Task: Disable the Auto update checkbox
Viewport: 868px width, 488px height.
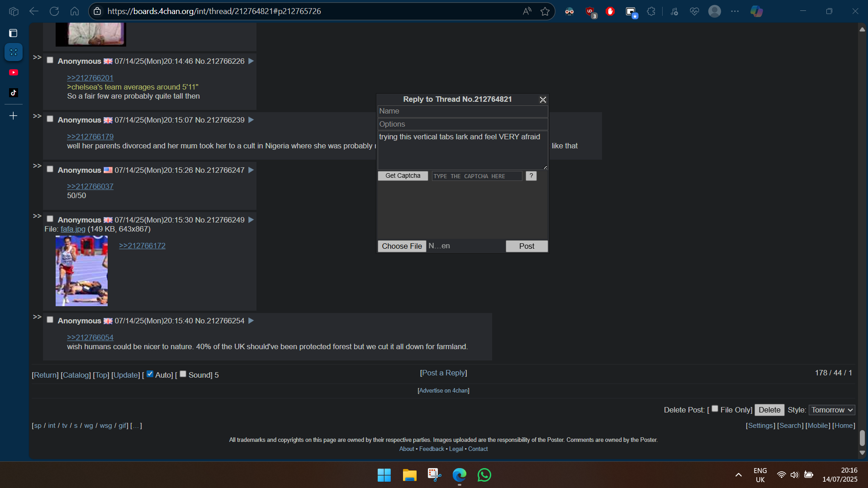Action: 150,374
